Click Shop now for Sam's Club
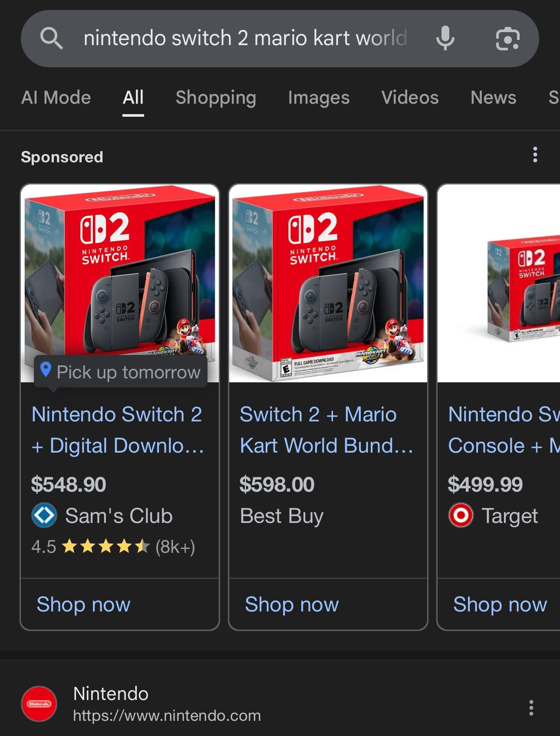Viewport: 560px width, 736px height. (83, 604)
